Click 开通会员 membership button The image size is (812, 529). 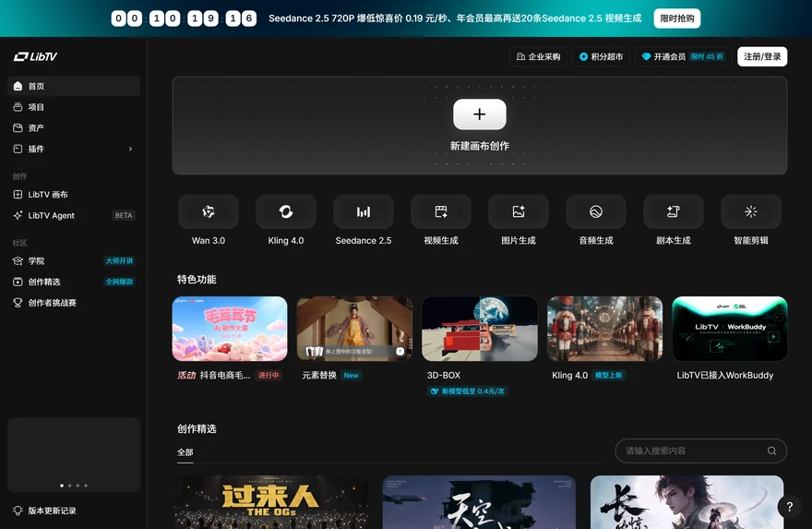[683, 56]
